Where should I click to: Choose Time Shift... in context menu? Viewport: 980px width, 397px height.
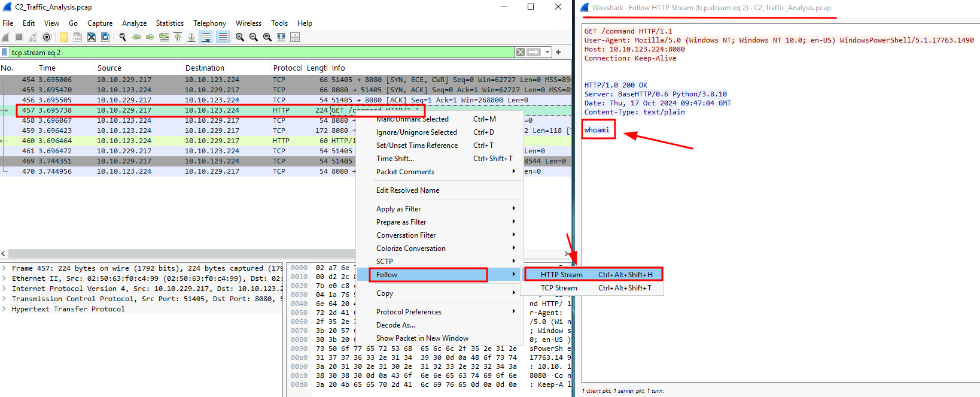pos(440,159)
